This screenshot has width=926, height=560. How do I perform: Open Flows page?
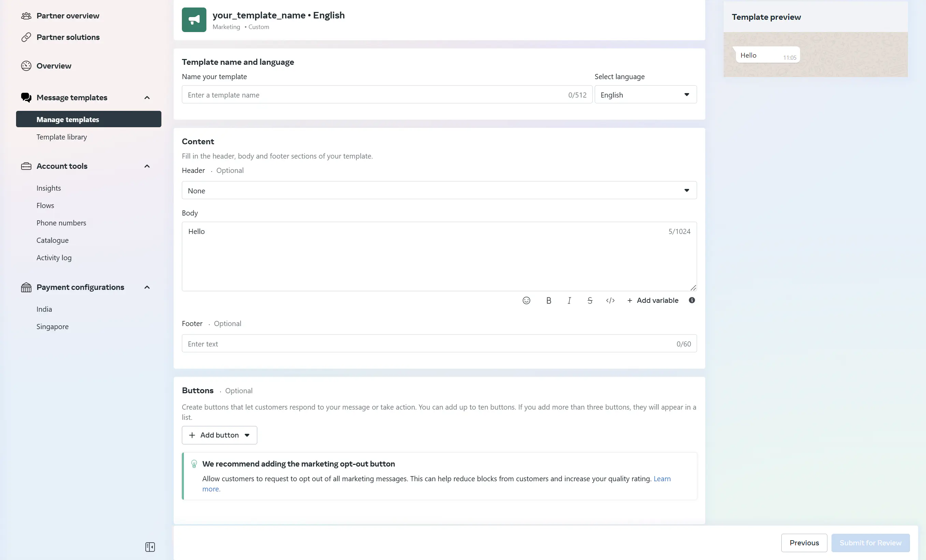(45, 205)
